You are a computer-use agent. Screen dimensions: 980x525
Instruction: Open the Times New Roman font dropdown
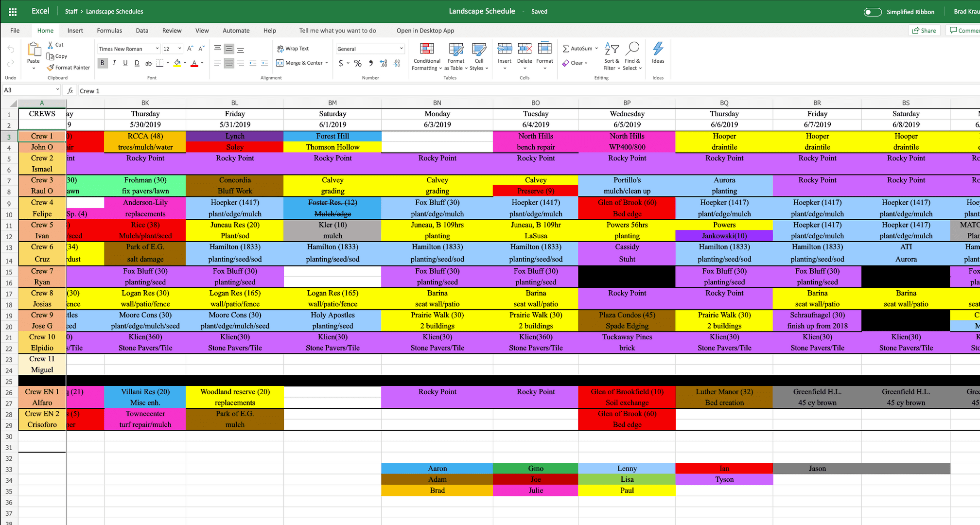point(157,49)
